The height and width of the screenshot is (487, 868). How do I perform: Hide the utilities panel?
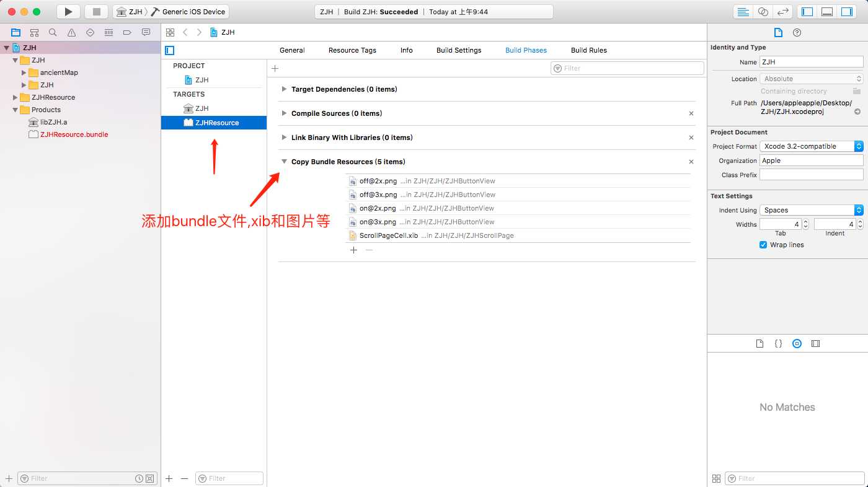tap(847, 12)
